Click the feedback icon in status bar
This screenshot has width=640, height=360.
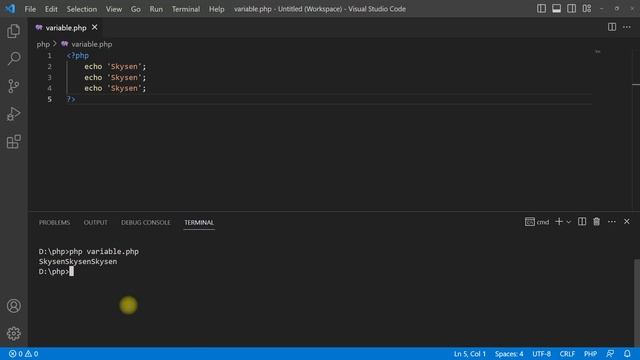click(x=610, y=354)
